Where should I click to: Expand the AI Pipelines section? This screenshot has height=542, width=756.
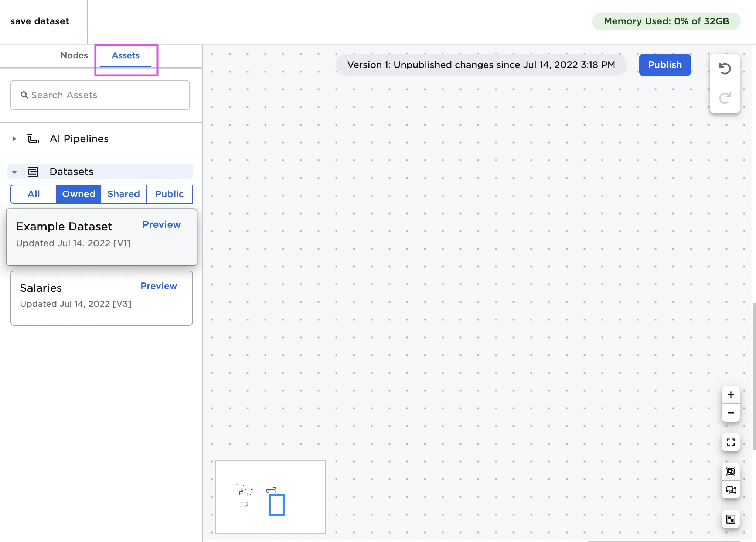[x=14, y=139]
